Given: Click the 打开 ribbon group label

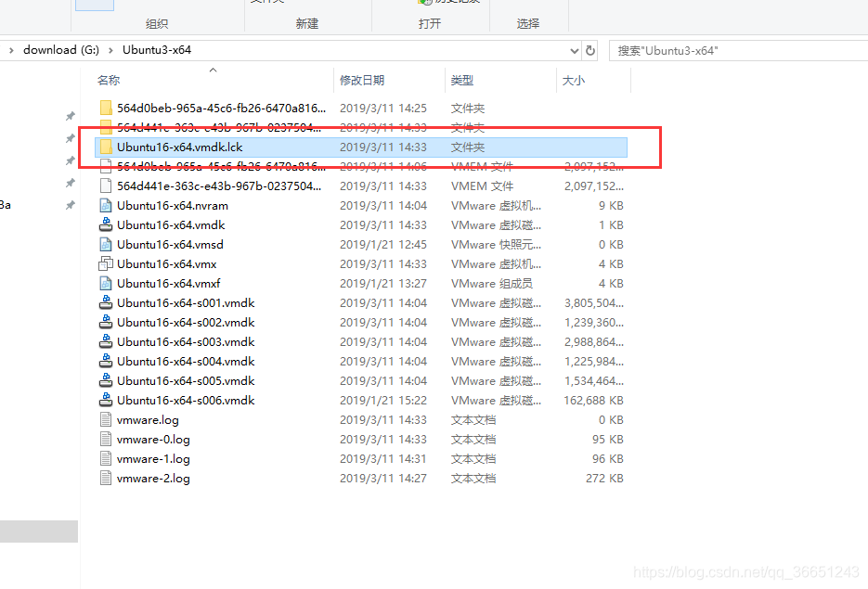Looking at the screenshot, I should click(x=430, y=23).
